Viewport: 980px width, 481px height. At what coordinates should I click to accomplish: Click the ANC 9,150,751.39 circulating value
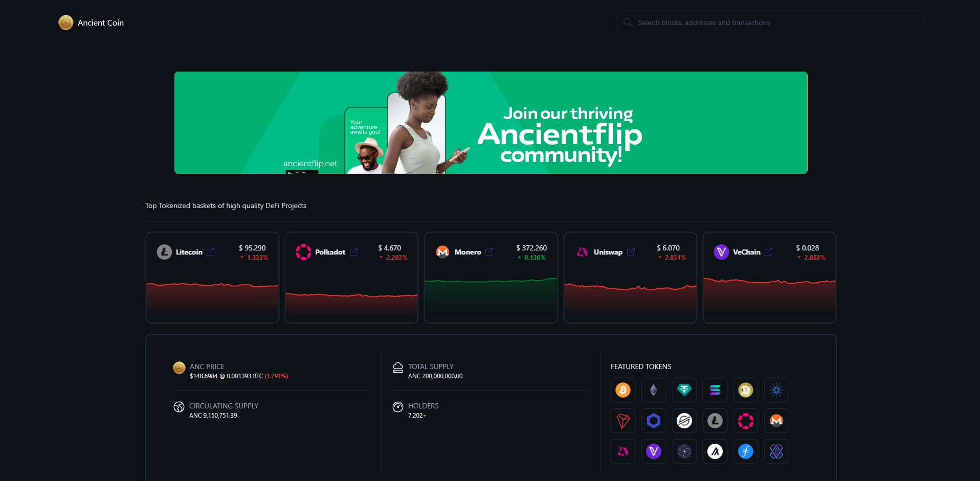pyautogui.click(x=213, y=416)
